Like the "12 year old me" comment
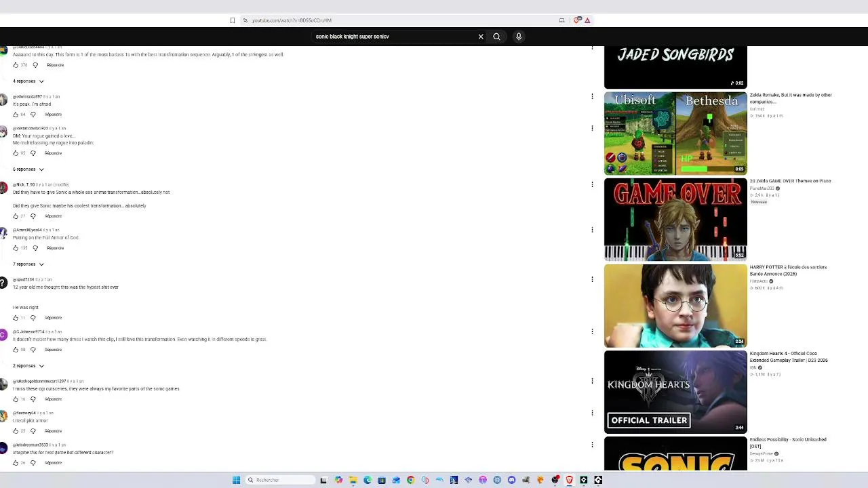This screenshot has width=868, height=488. (x=16, y=318)
